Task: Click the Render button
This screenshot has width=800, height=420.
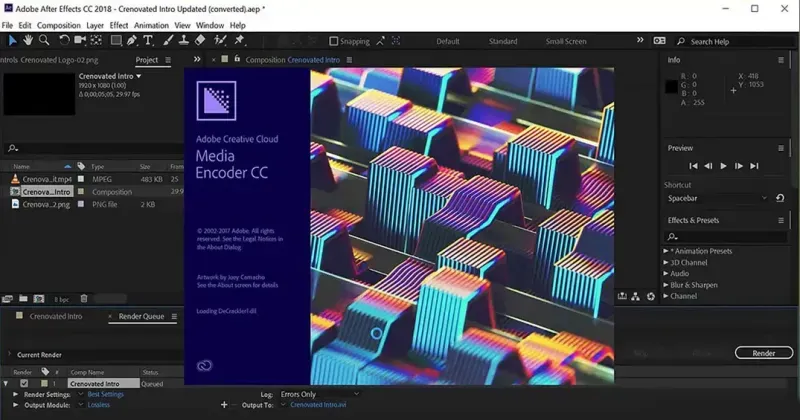Action: point(764,353)
